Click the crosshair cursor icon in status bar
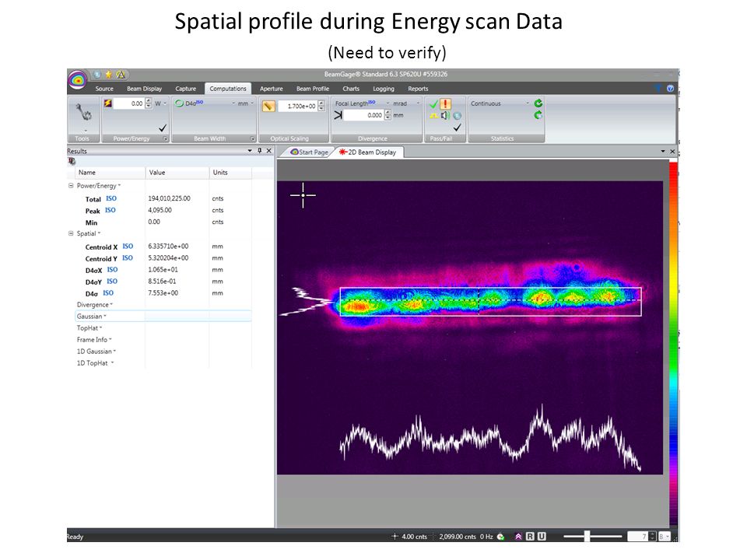The image size is (747, 560). pos(394,537)
